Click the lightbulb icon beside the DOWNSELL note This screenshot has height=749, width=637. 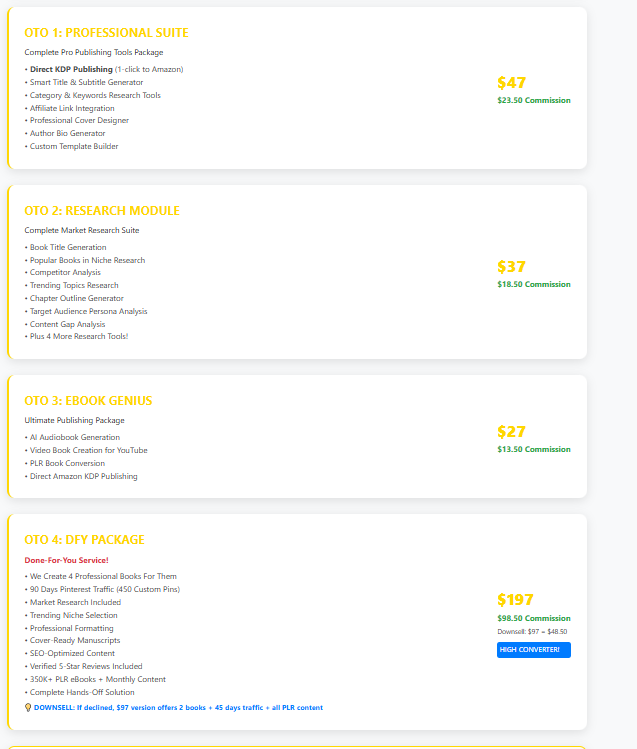[28, 707]
